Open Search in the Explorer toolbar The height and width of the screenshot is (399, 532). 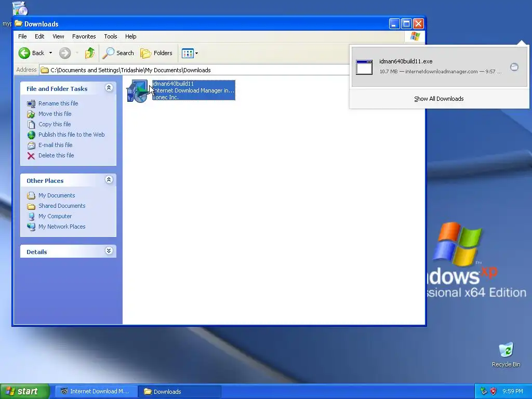click(118, 53)
